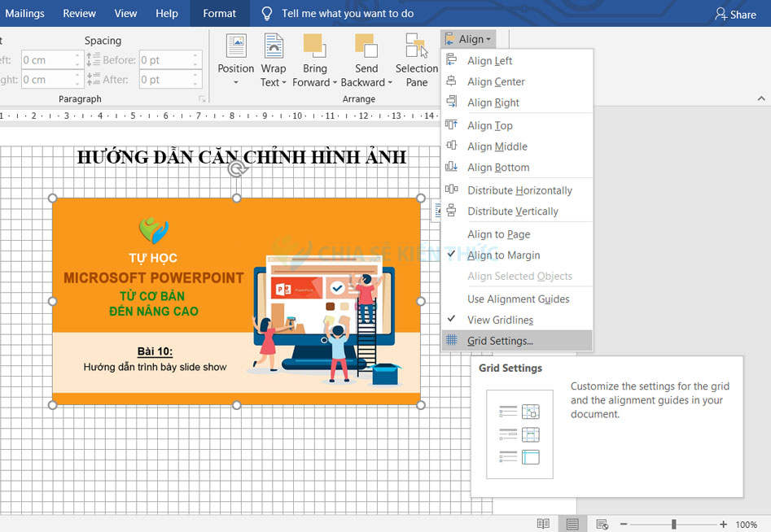Collapse the ribbon with the chevron

(x=761, y=98)
